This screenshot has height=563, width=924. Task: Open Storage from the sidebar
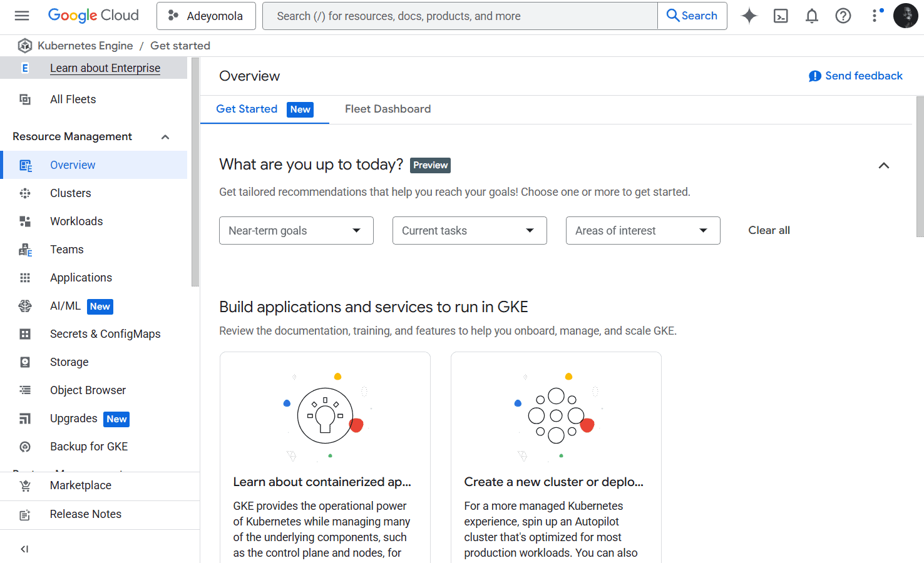point(94,362)
